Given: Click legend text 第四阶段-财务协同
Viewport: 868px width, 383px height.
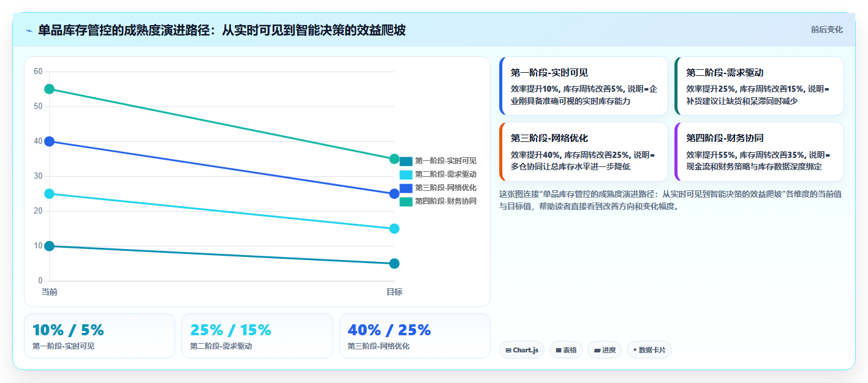Looking at the screenshot, I should tap(445, 201).
